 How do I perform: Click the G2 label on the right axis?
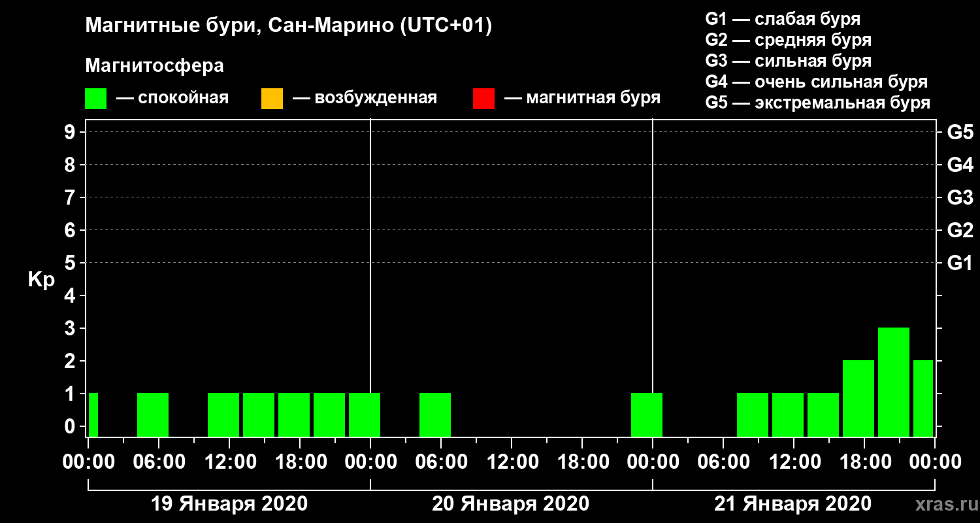(x=960, y=230)
